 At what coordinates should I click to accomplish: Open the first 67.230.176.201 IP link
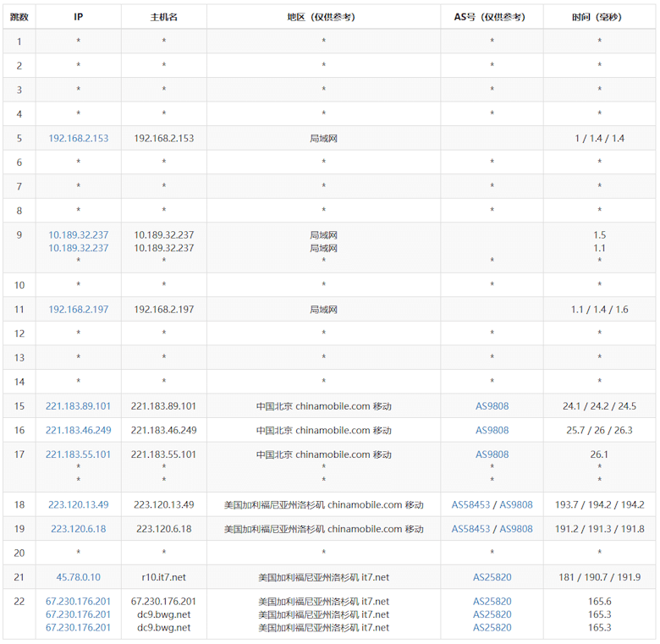[78, 602]
